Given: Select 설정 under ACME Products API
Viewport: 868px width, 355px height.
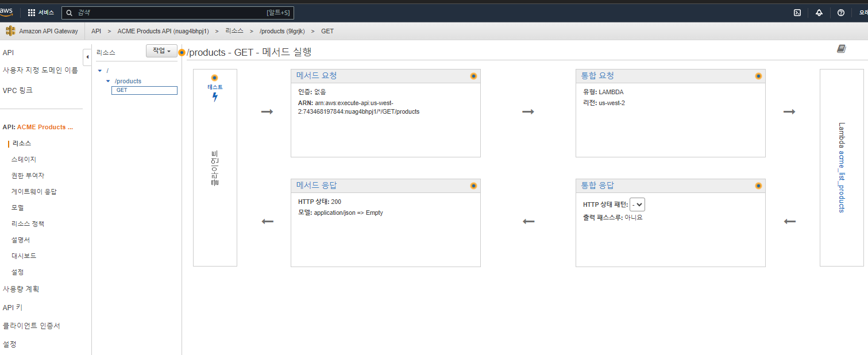Looking at the screenshot, I should (18, 272).
